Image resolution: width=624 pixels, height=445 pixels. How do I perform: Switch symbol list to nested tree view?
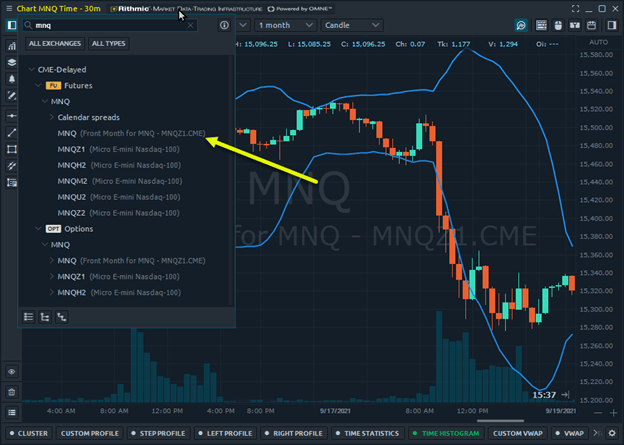click(62, 317)
